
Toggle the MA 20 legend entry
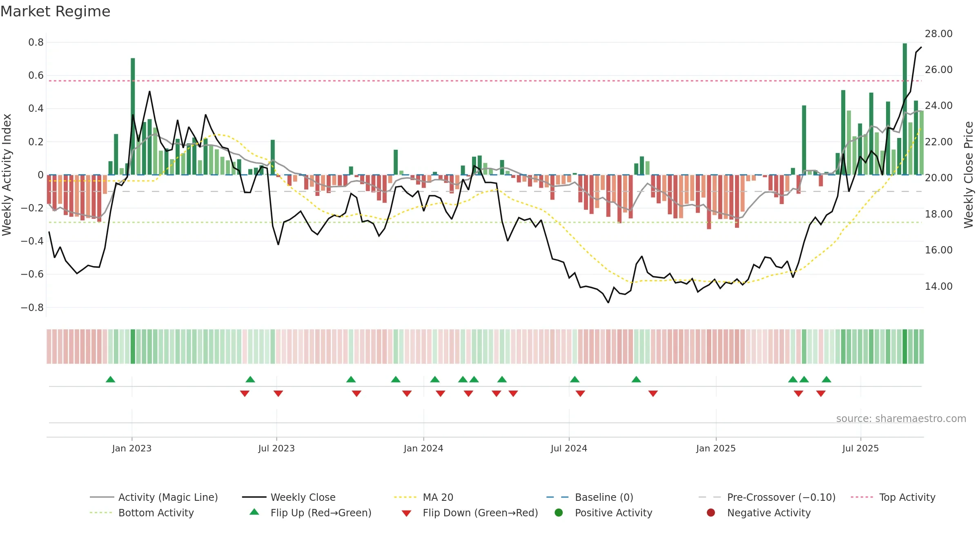423,497
